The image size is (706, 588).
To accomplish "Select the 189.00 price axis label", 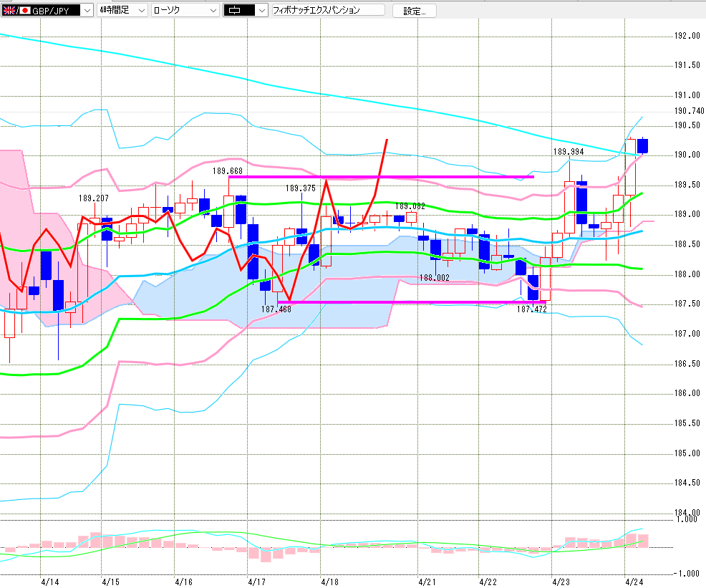I will (x=687, y=214).
